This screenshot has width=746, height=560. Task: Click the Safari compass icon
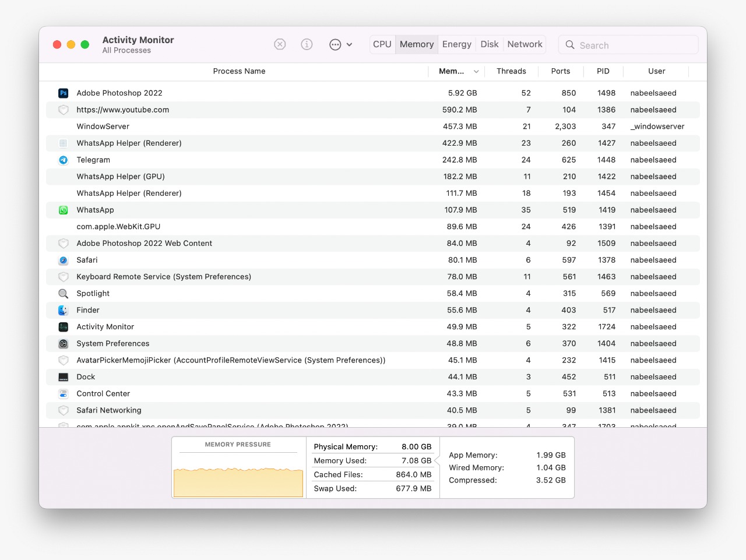[x=64, y=260]
